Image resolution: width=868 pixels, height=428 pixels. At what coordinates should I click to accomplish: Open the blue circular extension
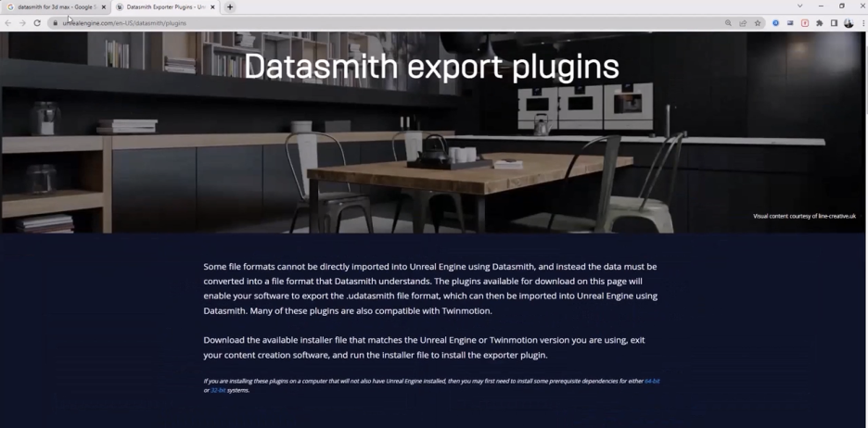(775, 23)
